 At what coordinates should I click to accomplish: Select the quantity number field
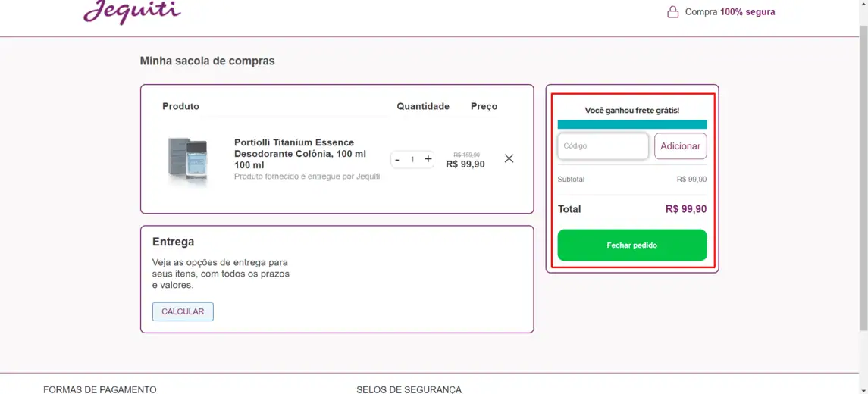[412, 159]
